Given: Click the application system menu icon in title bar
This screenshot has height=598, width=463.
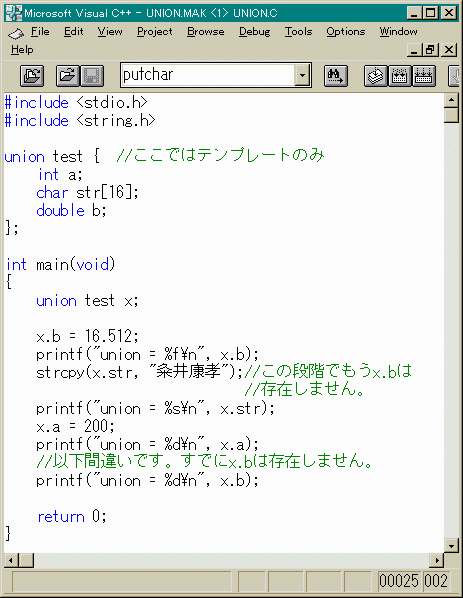Looking at the screenshot, I should click(13, 13).
